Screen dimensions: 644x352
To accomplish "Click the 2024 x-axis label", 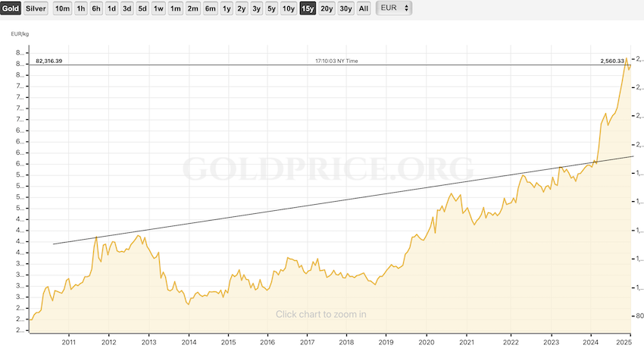I will [591, 342].
